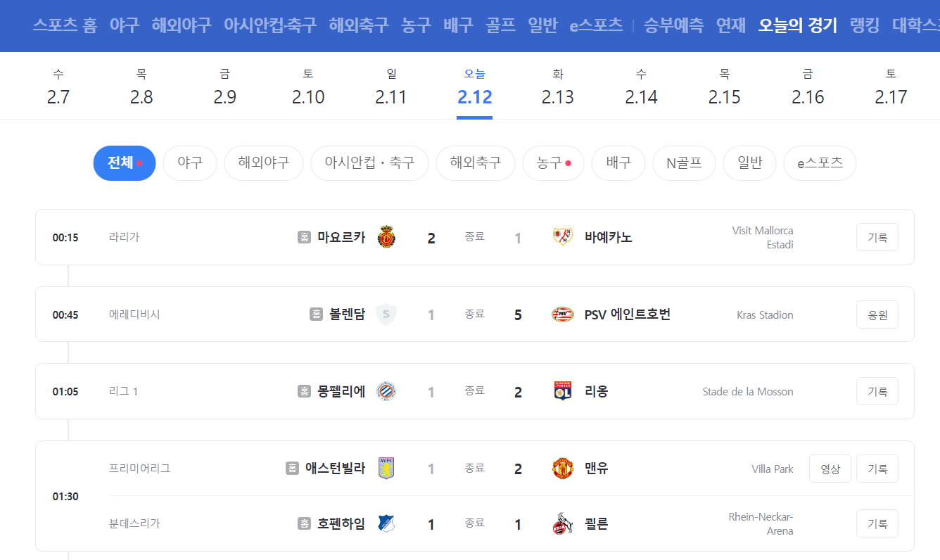Open 기록 for the Mallorca match
Viewport: 940px width, 560px height.
(877, 237)
